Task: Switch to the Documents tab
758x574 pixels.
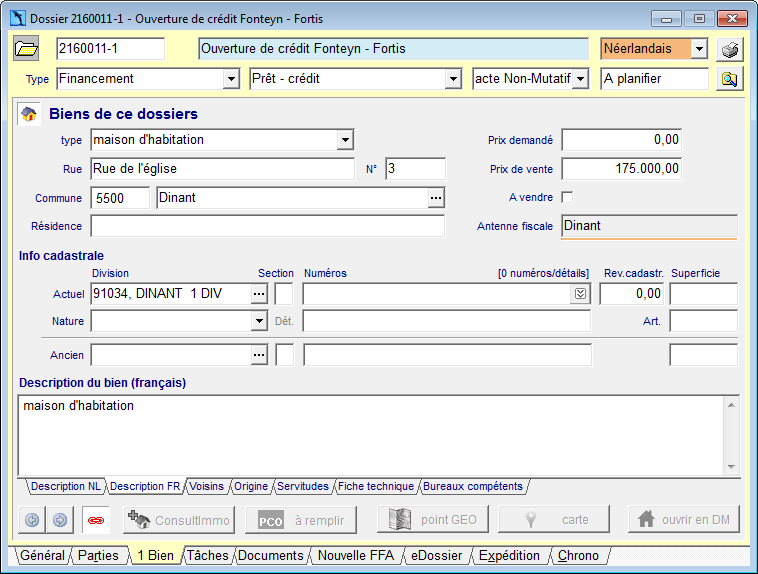Action: point(271,556)
